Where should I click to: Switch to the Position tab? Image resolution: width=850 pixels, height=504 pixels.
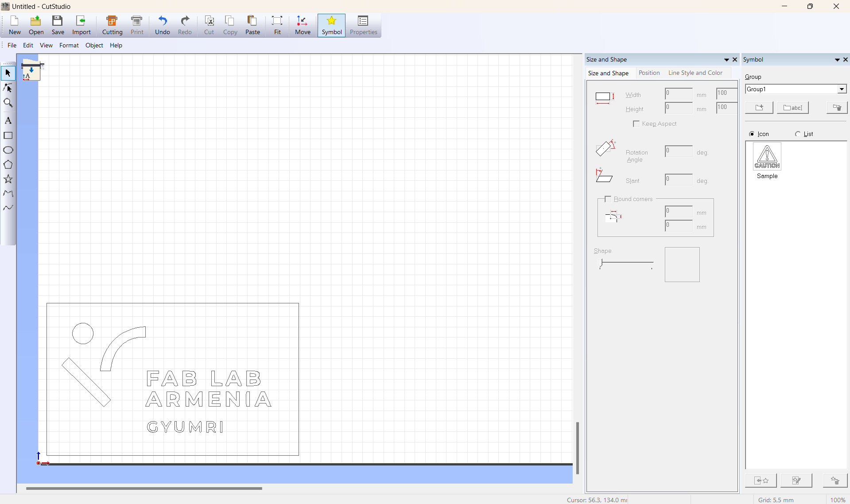click(x=649, y=73)
